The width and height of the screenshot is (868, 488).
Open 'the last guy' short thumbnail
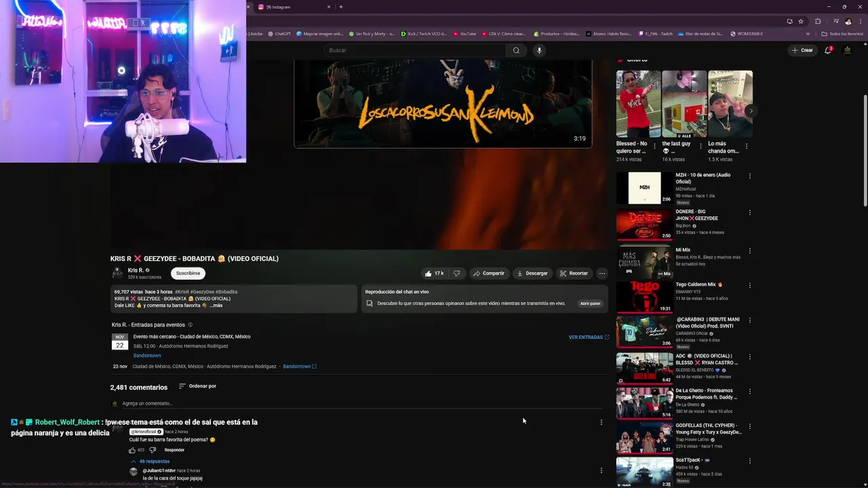684,104
